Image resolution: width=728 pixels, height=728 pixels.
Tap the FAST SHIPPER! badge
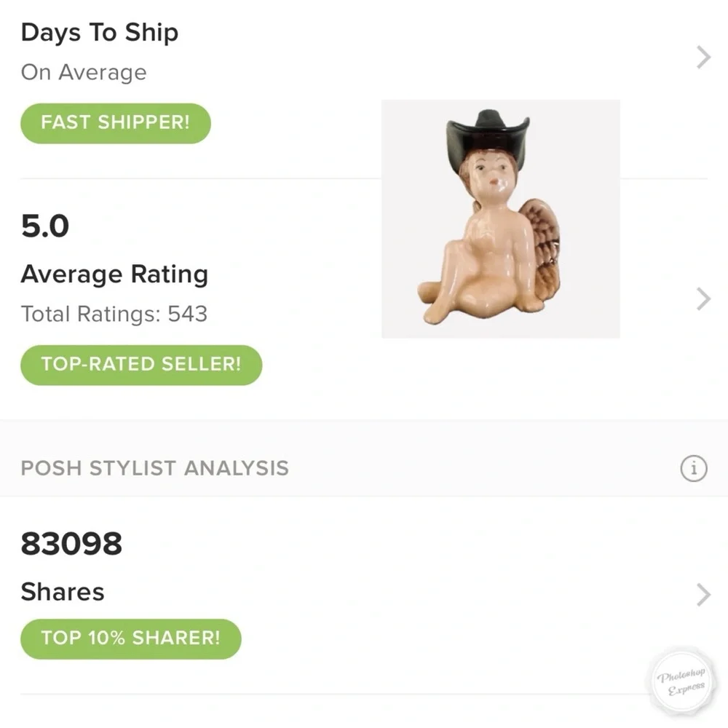tap(115, 122)
